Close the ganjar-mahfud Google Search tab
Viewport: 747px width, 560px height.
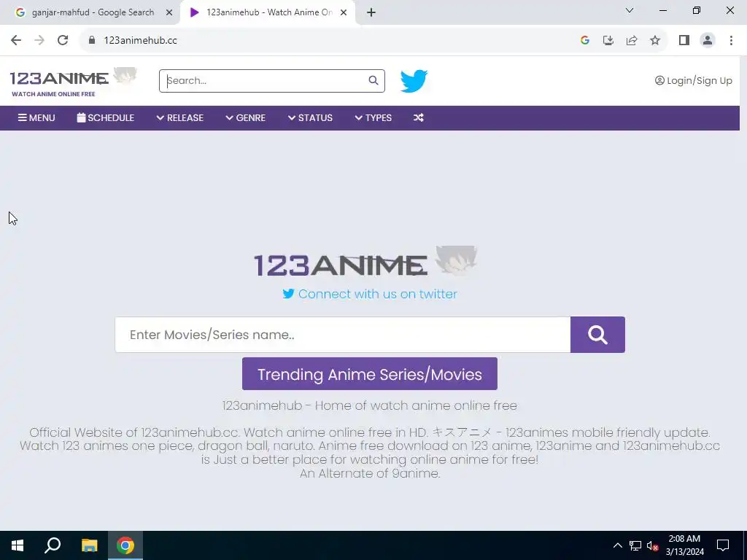[x=169, y=12]
